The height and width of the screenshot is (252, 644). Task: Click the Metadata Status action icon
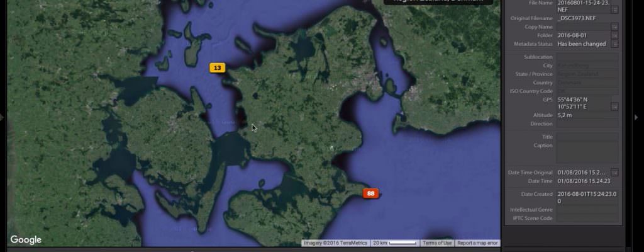614,44
